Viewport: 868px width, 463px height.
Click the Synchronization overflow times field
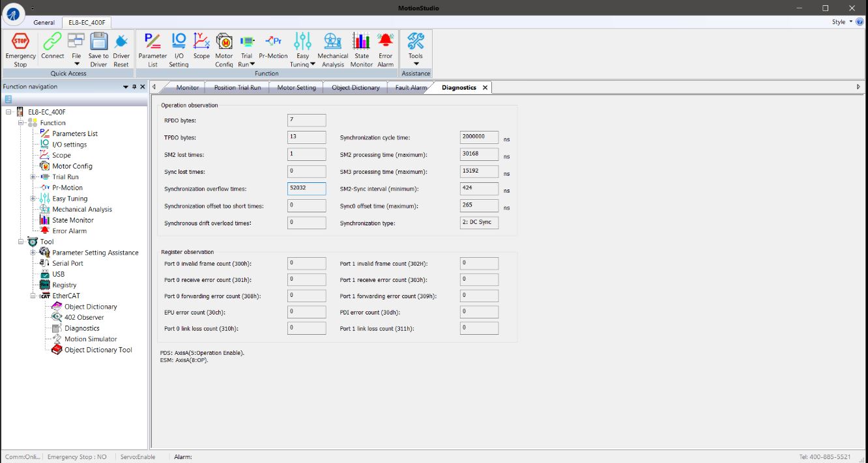[x=306, y=189]
